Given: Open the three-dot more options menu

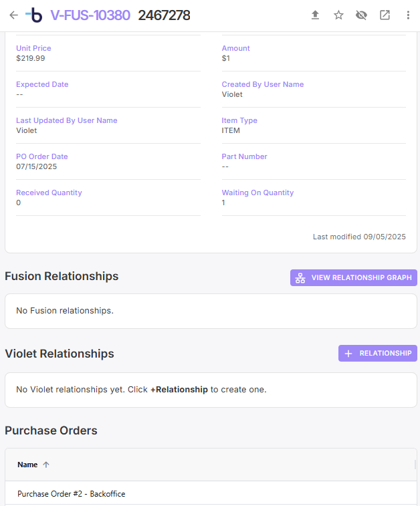Looking at the screenshot, I should coord(408,15).
